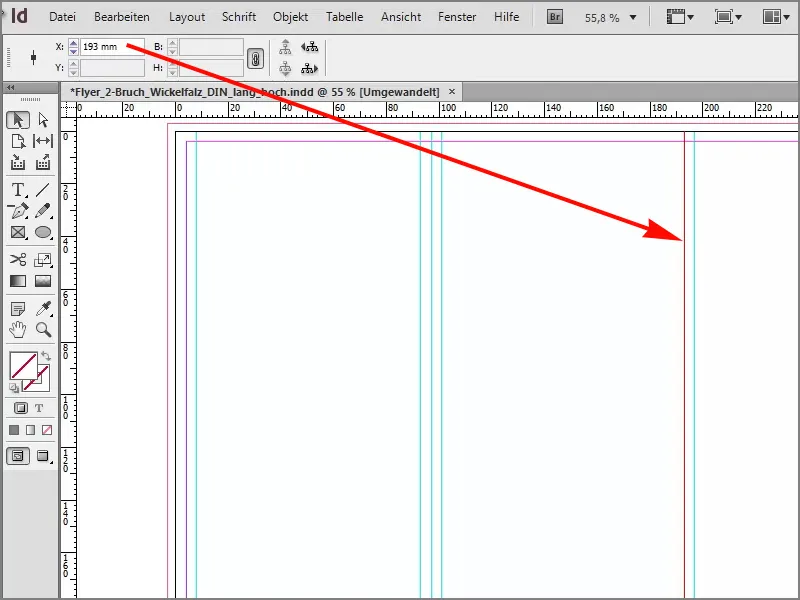The width and height of the screenshot is (800, 600).
Task: Open Arrange Documents dropdown
Action: (x=776, y=17)
